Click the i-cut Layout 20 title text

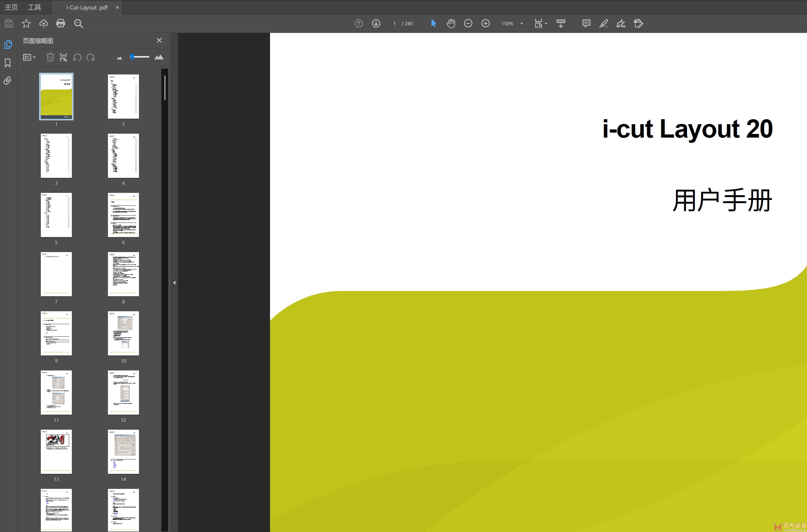click(x=688, y=129)
